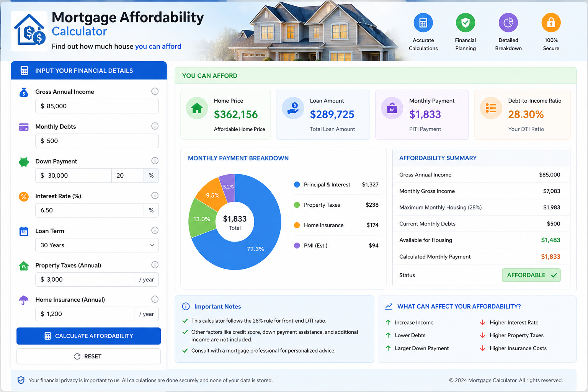Screen dimensions: 588x392
Task: Click the Property Taxes field showing 3,000
Action: pyautogui.click(x=85, y=279)
